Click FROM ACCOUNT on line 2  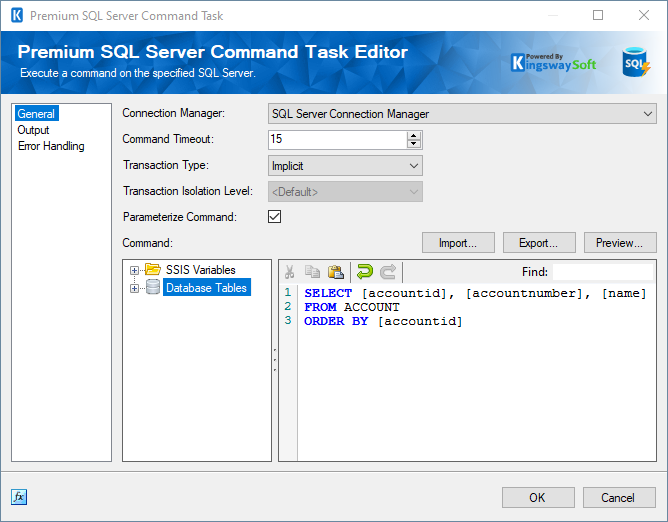point(352,307)
